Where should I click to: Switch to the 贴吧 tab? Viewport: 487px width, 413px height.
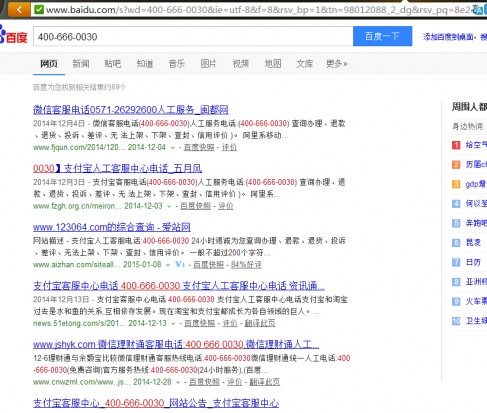click(x=113, y=63)
